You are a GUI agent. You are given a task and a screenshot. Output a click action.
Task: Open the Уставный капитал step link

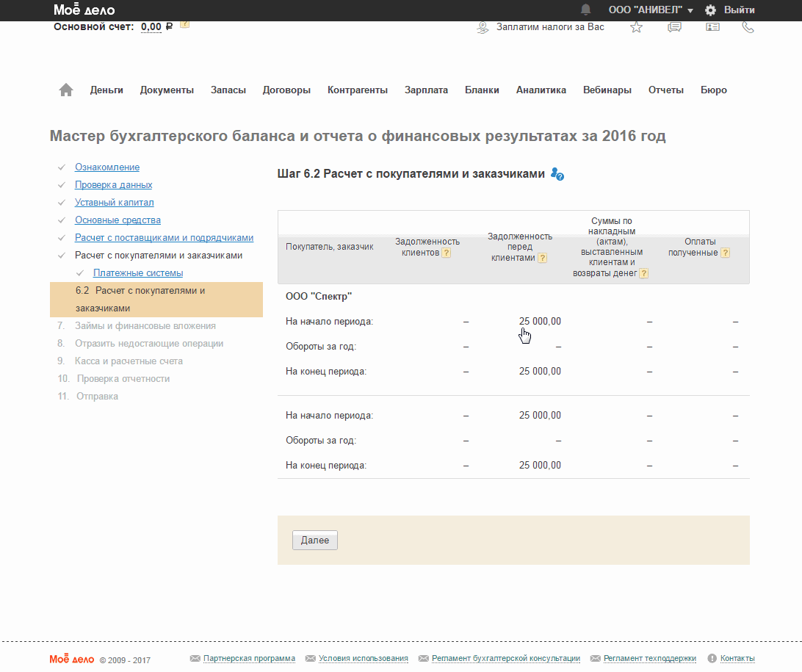tap(114, 203)
